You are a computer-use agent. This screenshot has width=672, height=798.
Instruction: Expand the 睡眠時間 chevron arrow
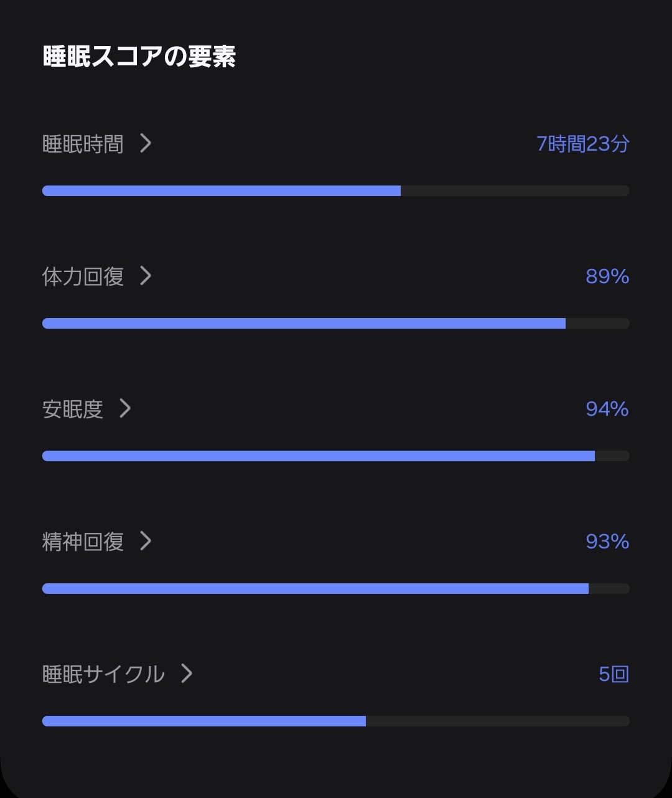146,144
